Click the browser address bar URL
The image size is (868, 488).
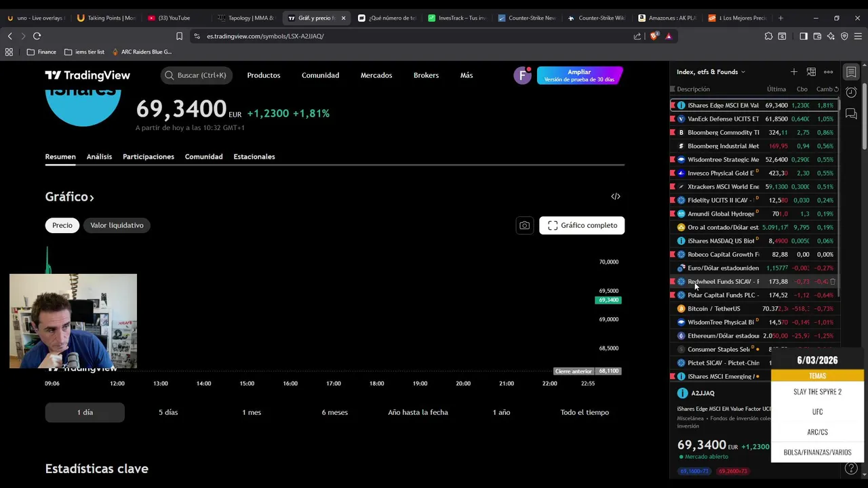coord(265,36)
